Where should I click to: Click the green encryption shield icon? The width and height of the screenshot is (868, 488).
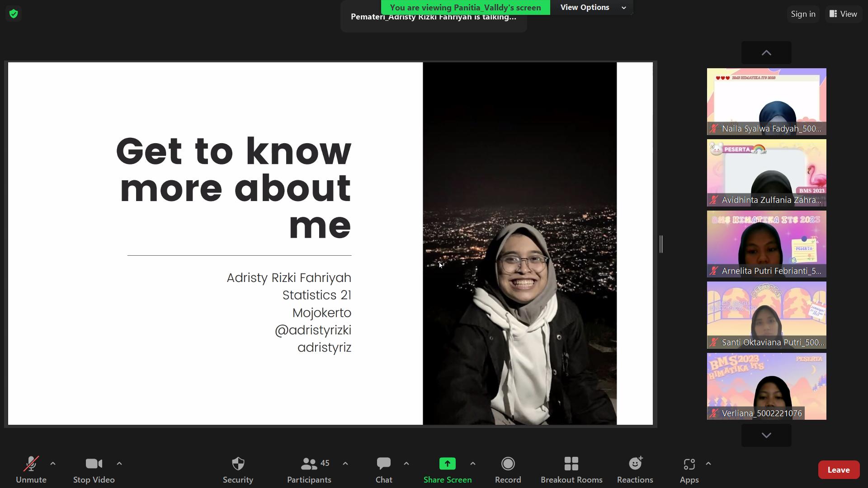pyautogui.click(x=14, y=14)
